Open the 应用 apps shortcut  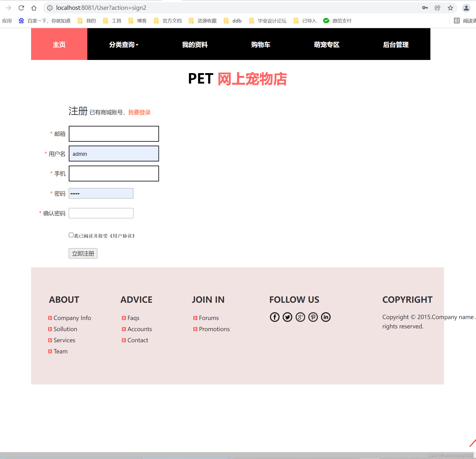pyautogui.click(x=7, y=21)
